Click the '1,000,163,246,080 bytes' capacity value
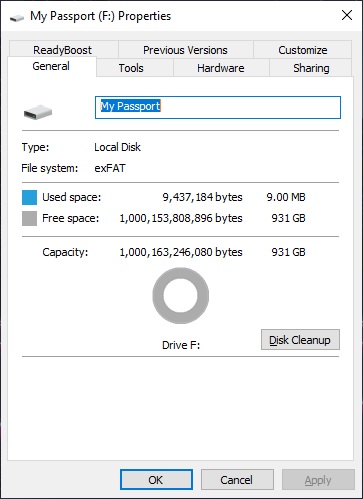 pos(181,252)
